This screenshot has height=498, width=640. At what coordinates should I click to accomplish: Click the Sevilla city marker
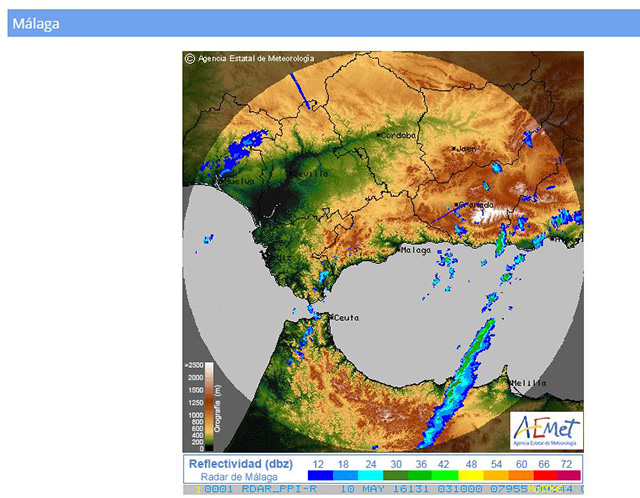click(x=291, y=174)
